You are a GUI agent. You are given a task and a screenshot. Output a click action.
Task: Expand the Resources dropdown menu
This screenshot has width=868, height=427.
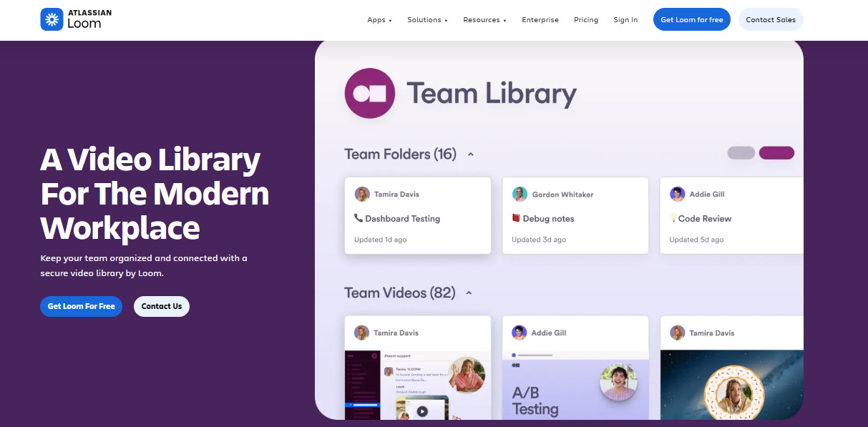[484, 20]
